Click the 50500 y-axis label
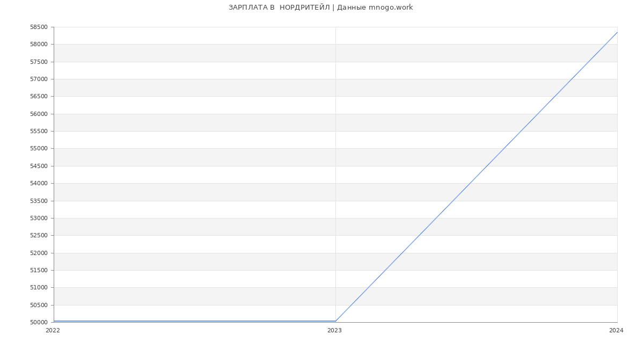Screen dimensions: 644x349 pyautogui.click(x=39, y=306)
